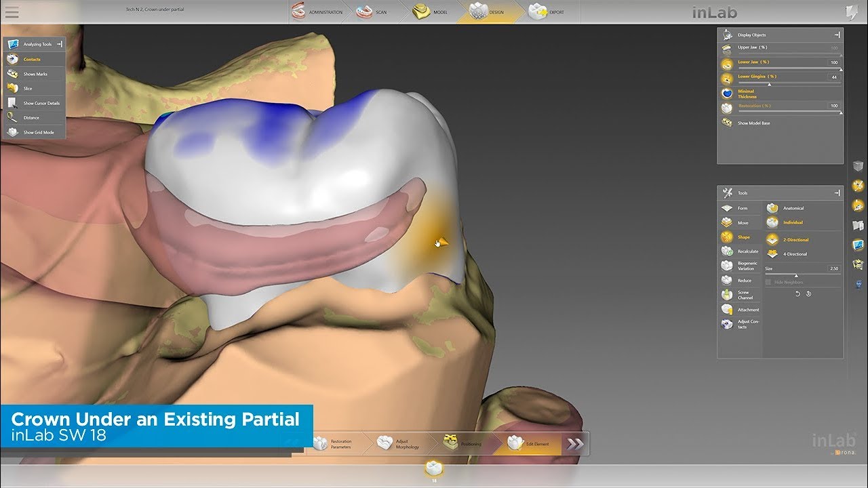Click the Display Objects sidebar icon
Image resolution: width=868 pixels, height=488 pixels.
click(859, 205)
